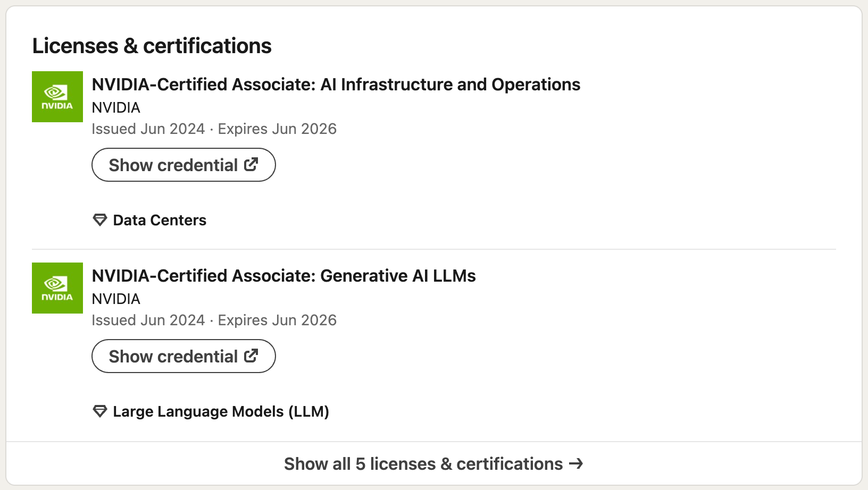Viewport: 868px width, 490px height.
Task: Click the diamond skill icon next to Data Centers
Action: coord(100,220)
